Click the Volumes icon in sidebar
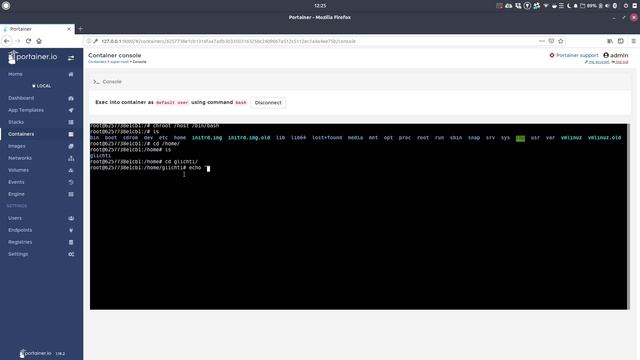The height and width of the screenshot is (360, 640). [71, 170]
